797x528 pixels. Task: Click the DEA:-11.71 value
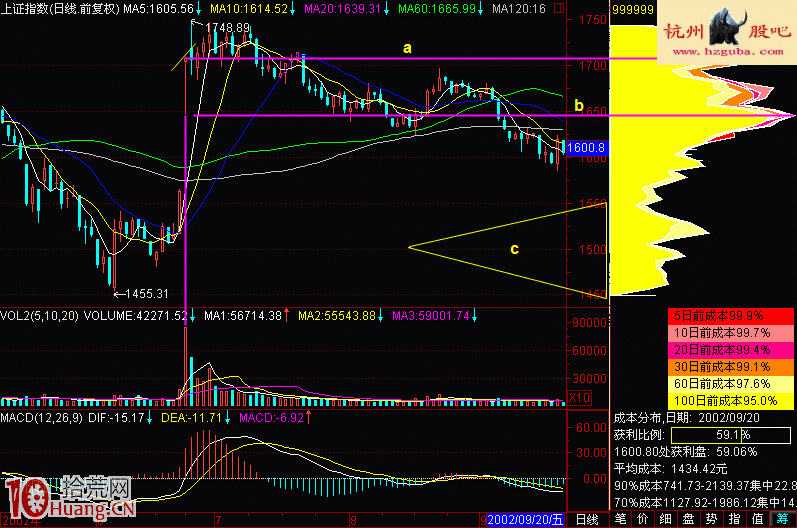tap(191, 418)
